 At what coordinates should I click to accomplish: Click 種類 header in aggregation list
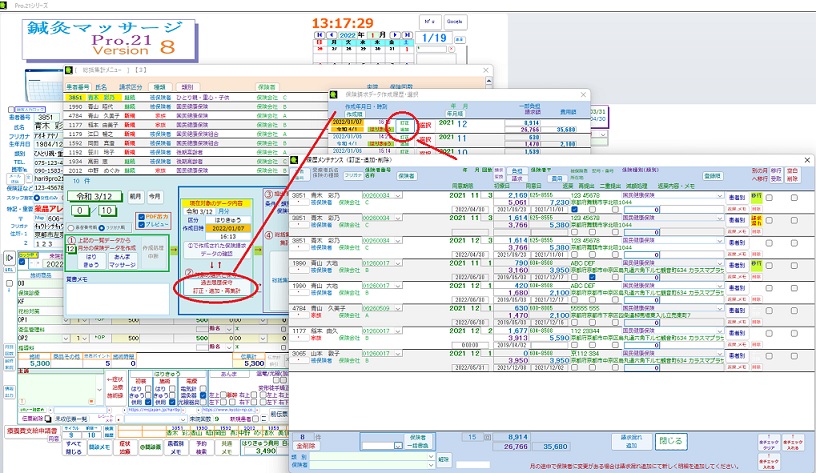(x=160, y=87)
